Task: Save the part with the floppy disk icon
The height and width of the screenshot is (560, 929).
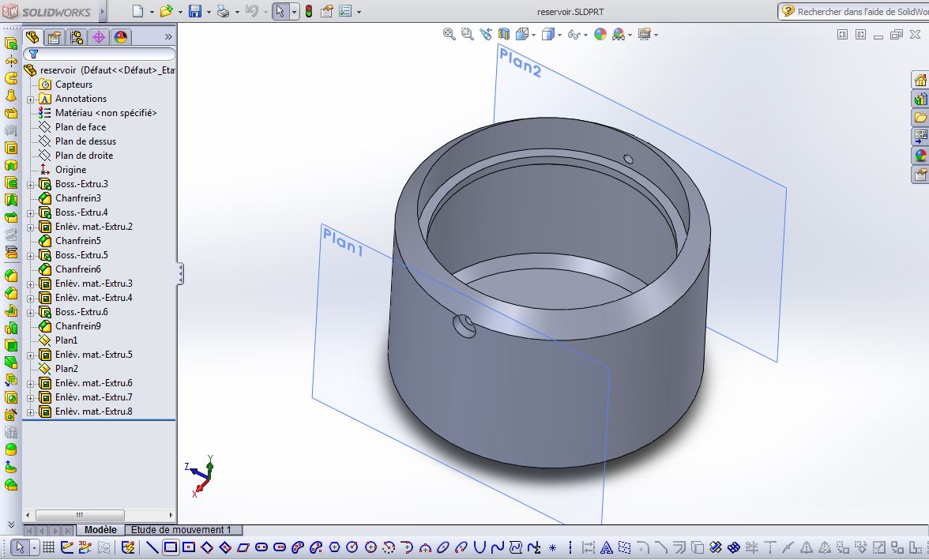Action: 195,11
